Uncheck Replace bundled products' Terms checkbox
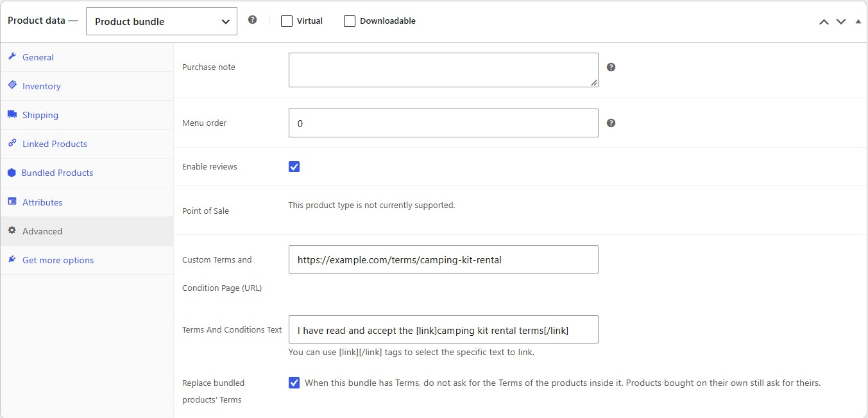Screen dimensions: 868x418 [294, 383]
